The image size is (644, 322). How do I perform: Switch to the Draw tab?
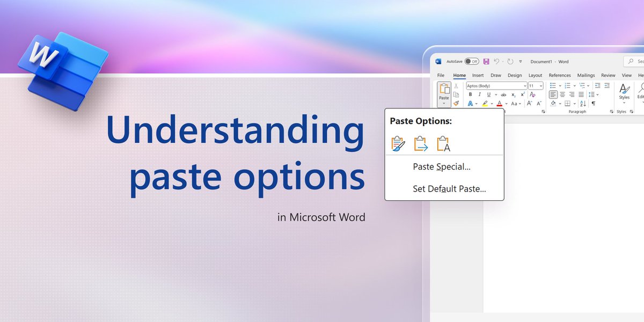(496, 76)
